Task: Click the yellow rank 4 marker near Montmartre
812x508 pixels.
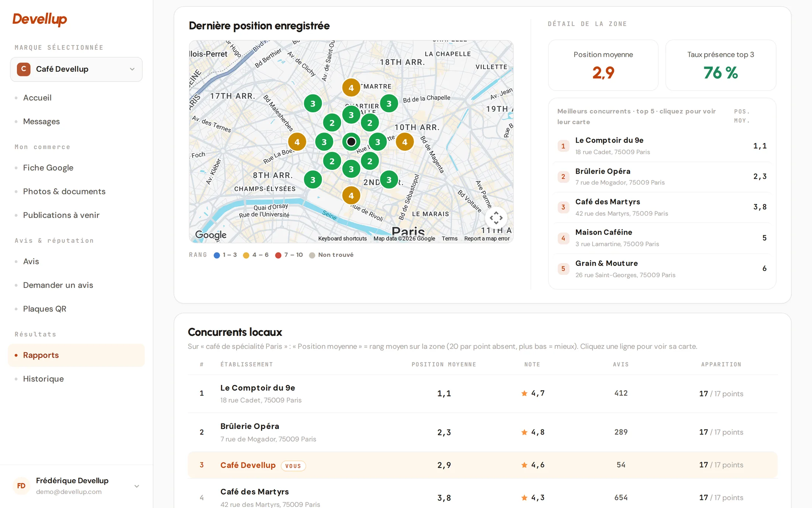Action: (x=351, y=88)
